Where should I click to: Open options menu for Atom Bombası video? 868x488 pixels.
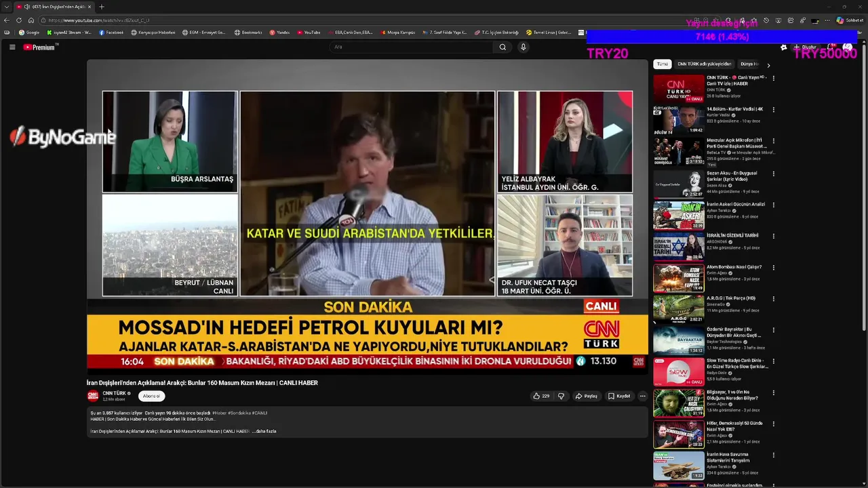pyautogui.click(x=773, y=267)
